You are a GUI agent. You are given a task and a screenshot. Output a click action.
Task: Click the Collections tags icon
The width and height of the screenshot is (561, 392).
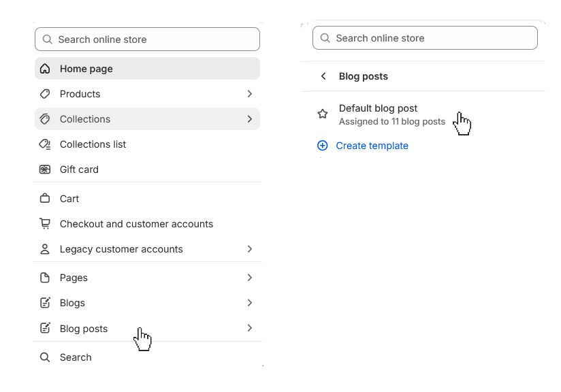pyautogui.click(x=45, y=118)
